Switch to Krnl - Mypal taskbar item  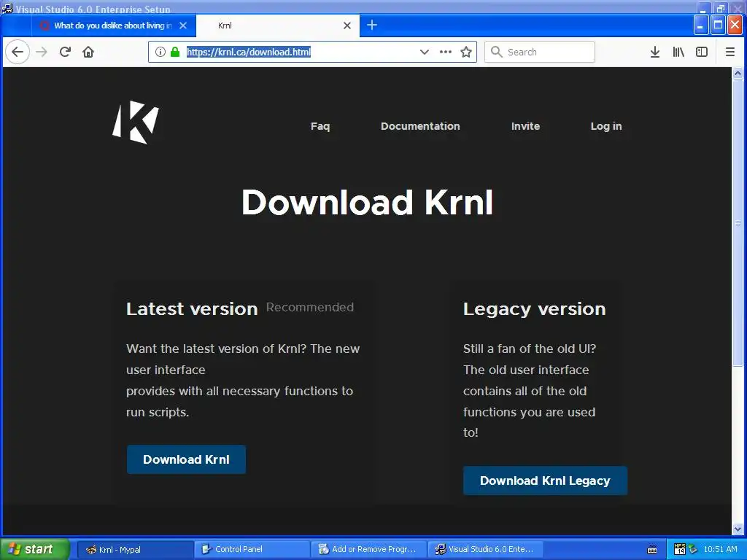[x=135, y=550]
